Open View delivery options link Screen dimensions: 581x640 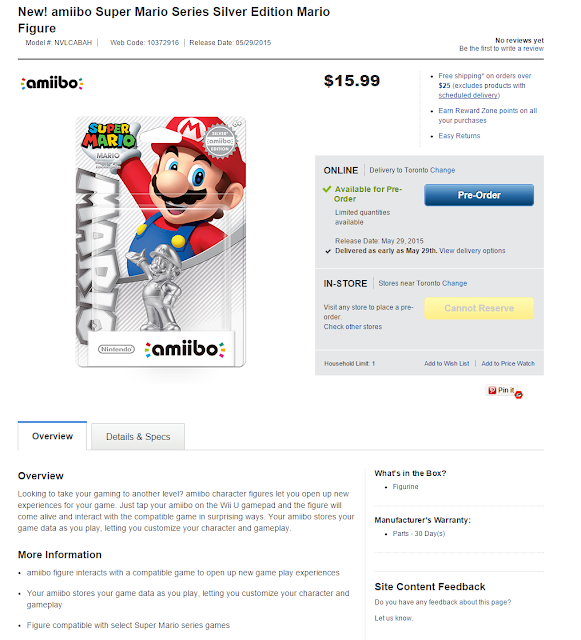pyautogui.click(x=472, y=251)
